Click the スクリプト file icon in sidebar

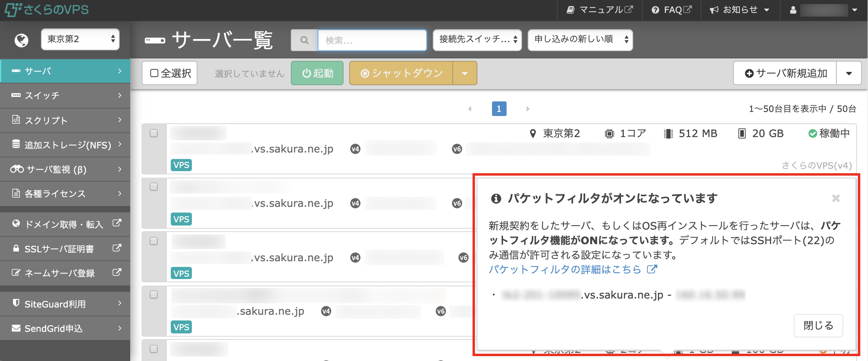16,120
